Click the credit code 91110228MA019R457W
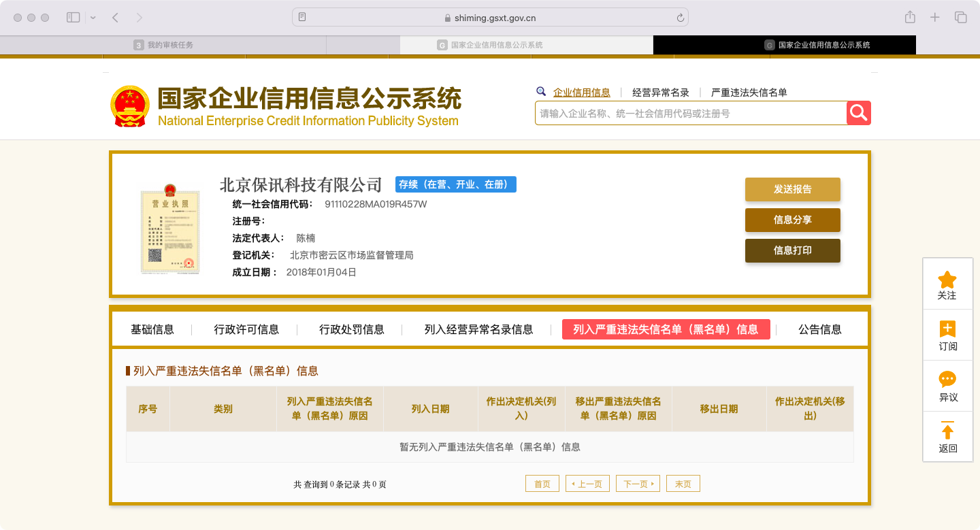The width and height of the screenshot is (980, 530). tap(376, 204)
